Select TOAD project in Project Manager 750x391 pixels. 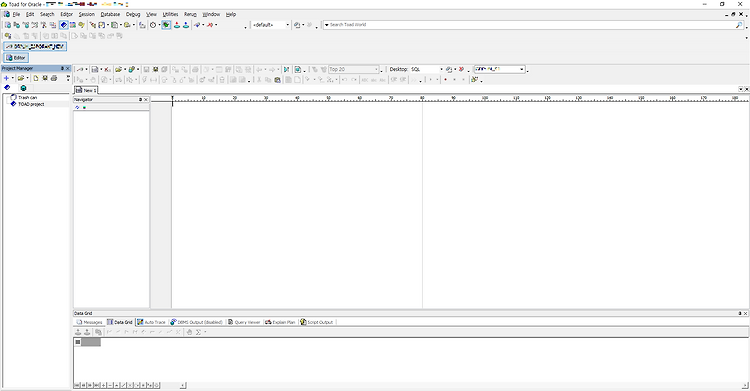(31, 104)
